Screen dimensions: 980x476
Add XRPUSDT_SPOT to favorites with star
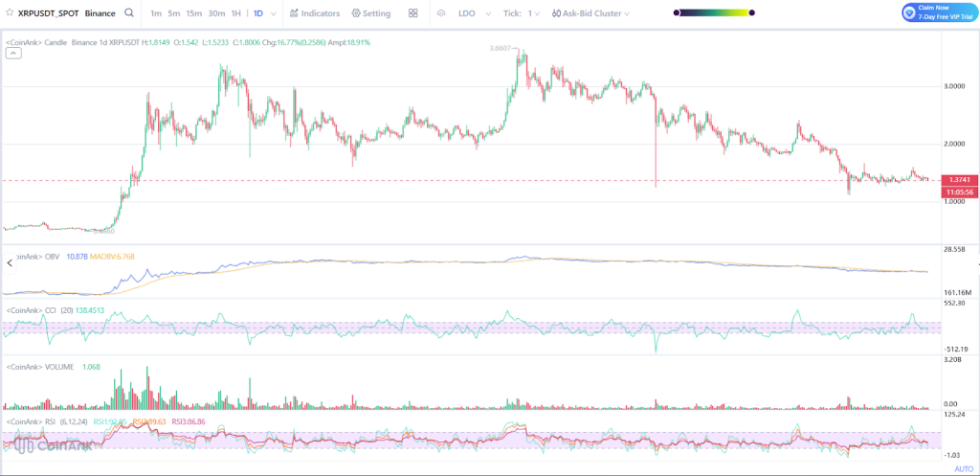(10, 13)
